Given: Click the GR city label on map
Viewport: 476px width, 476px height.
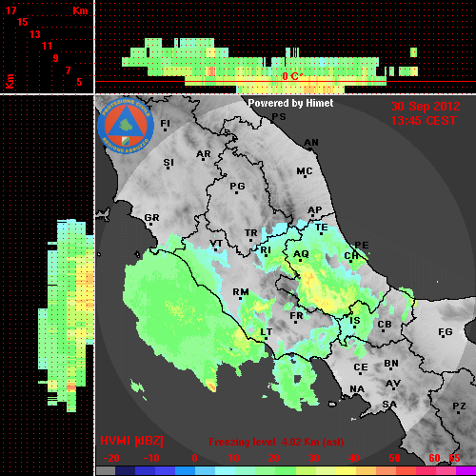Looking at the screenshot, I should pos(151,218).
